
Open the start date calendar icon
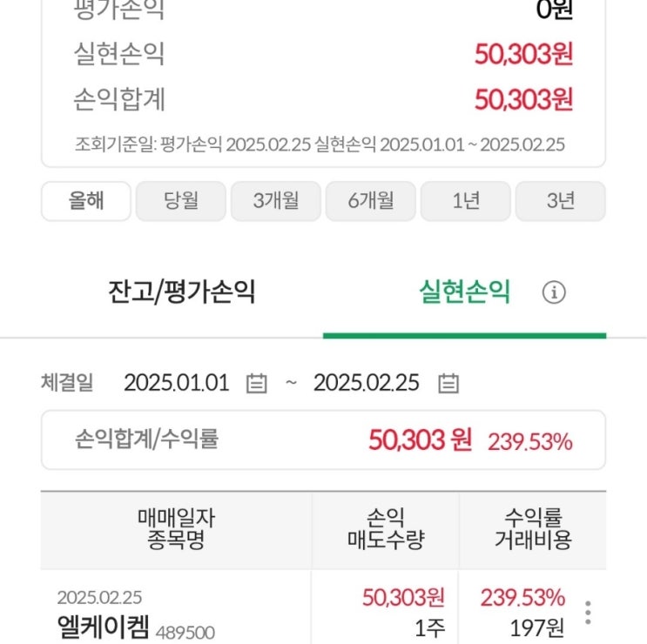256,383
